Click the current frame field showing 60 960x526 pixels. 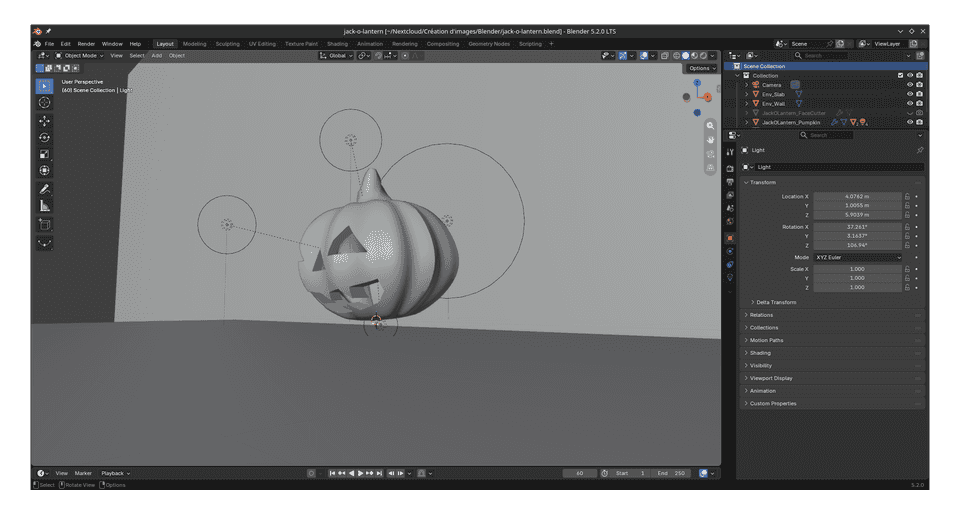tap(579, 473)
